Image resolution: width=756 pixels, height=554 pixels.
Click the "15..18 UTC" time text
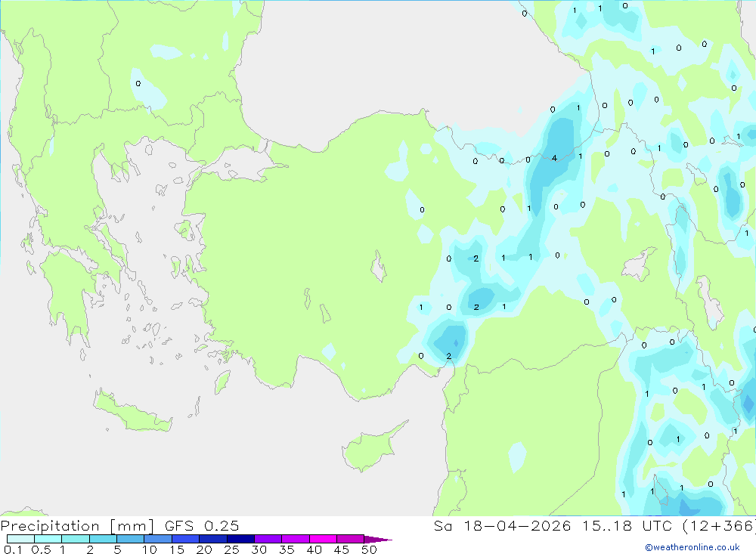627,526
